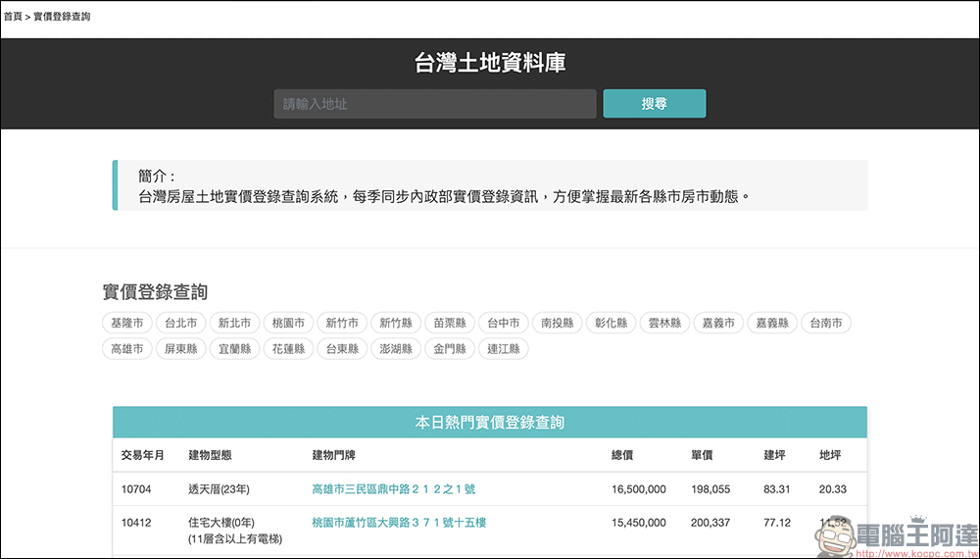Open the 首頁 breadcrumb link

click(13, 17)
